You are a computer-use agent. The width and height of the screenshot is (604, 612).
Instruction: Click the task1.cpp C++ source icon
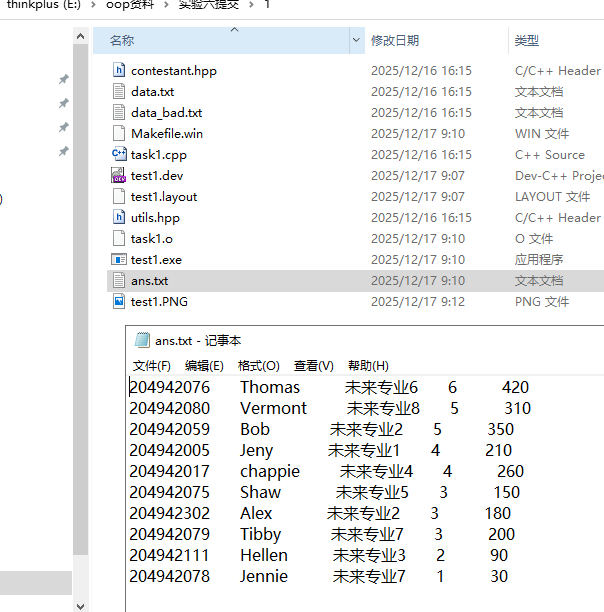[119, 154]
